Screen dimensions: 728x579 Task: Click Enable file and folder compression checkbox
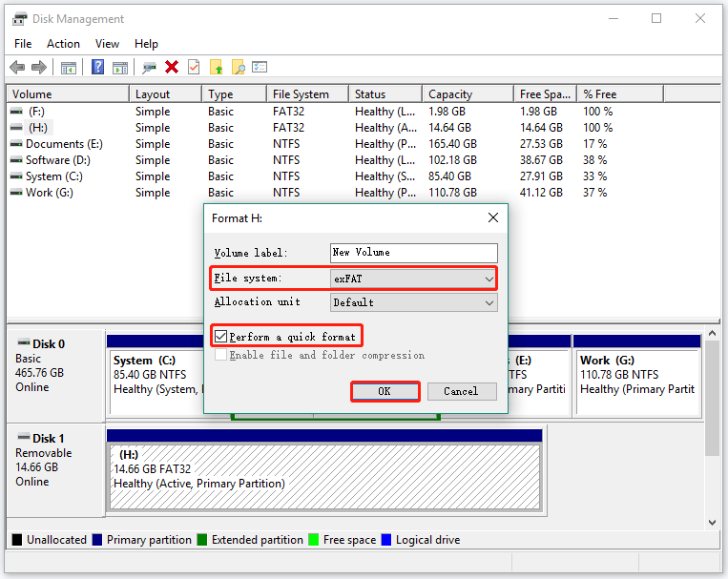click(x=221, y=355)
